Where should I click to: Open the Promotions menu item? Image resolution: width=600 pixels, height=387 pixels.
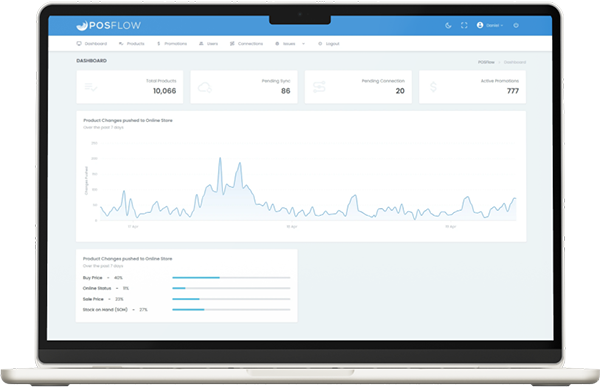tap(172, 44)
